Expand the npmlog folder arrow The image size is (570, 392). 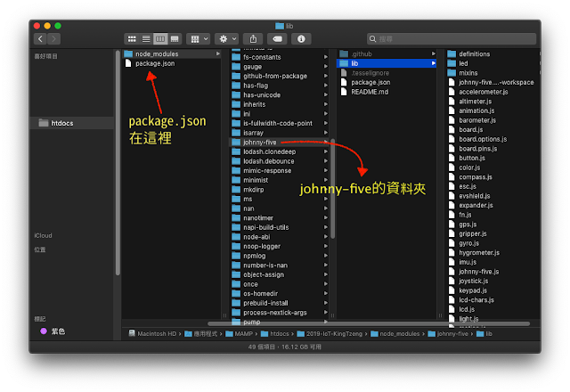click(x=326, y=256)
